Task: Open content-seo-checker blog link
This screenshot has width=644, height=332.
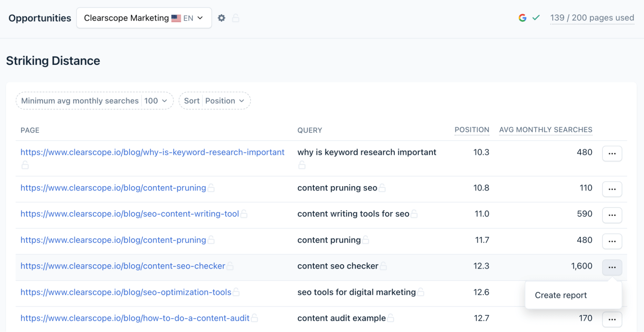Action: (123, 266)
